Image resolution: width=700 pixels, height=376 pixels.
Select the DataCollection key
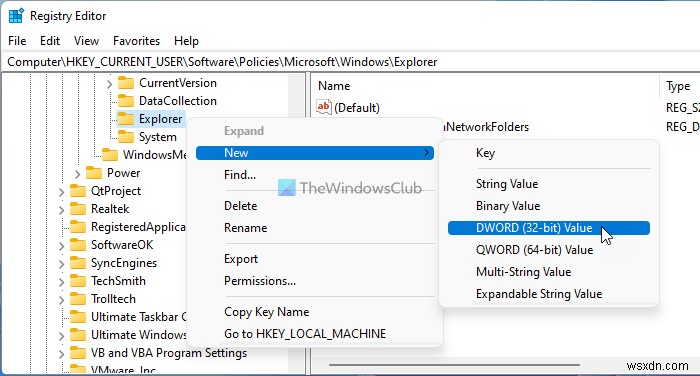tap(178, 101)
